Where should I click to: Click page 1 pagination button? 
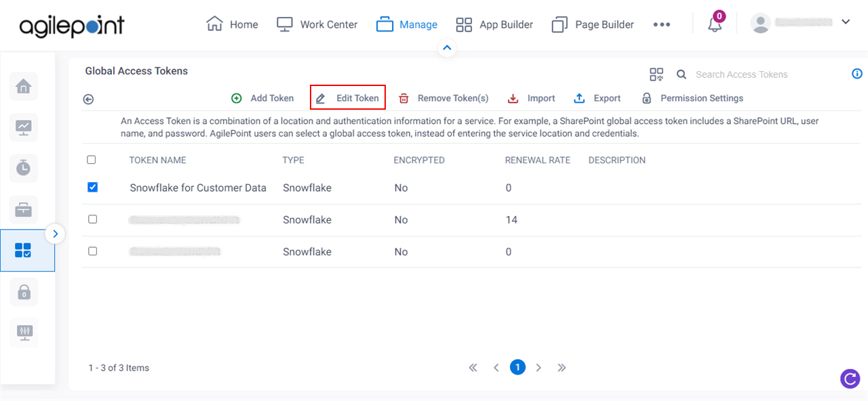pos(517,367)
